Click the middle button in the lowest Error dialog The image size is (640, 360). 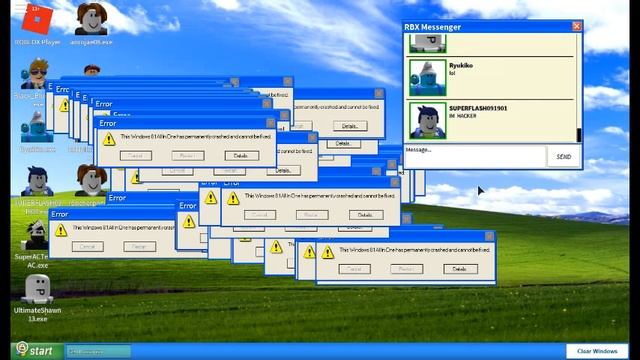coord(406,269)
